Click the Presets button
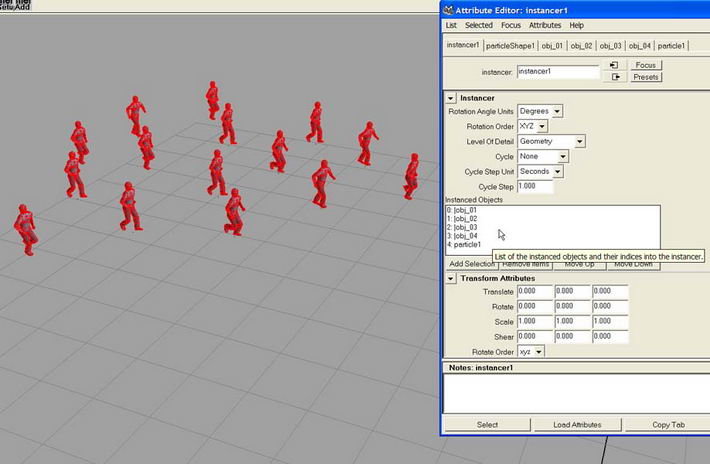Image resolution: width=710 pixels, height=464 pixels. click(646, 77)
